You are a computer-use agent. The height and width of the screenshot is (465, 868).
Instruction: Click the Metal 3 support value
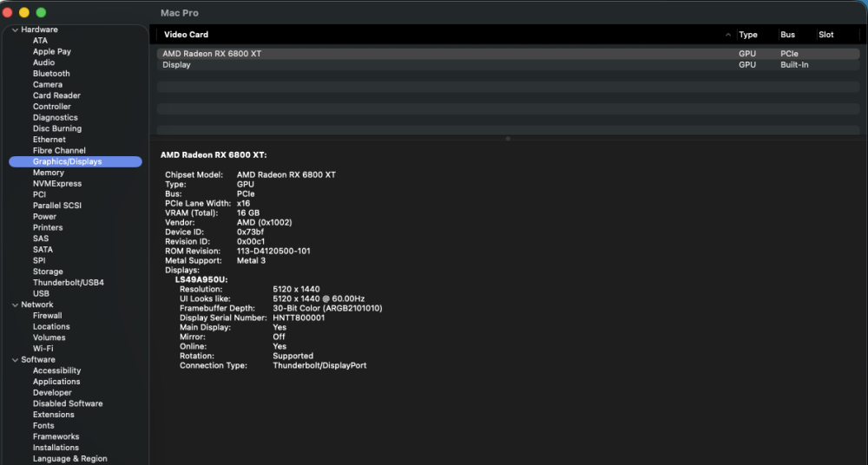click(252, 261)
